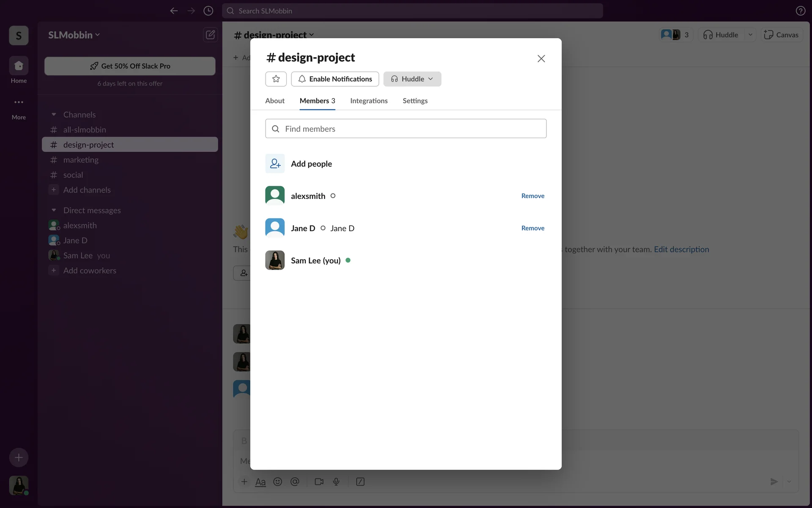Image resolution: width=812 pixels, height=508 pixels.
Task: Star the design-project channel
Action: tap(276, 79)
